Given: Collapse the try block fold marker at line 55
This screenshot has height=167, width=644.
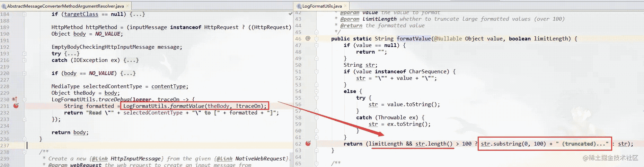Looking at the screenshot, I should (x=316, y=98).
